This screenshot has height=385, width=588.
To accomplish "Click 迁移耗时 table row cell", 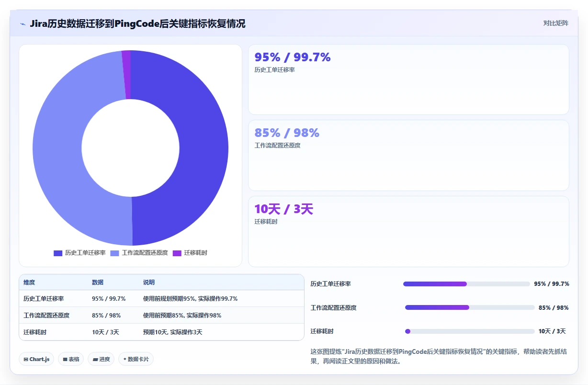I will [x=35, y=332].
